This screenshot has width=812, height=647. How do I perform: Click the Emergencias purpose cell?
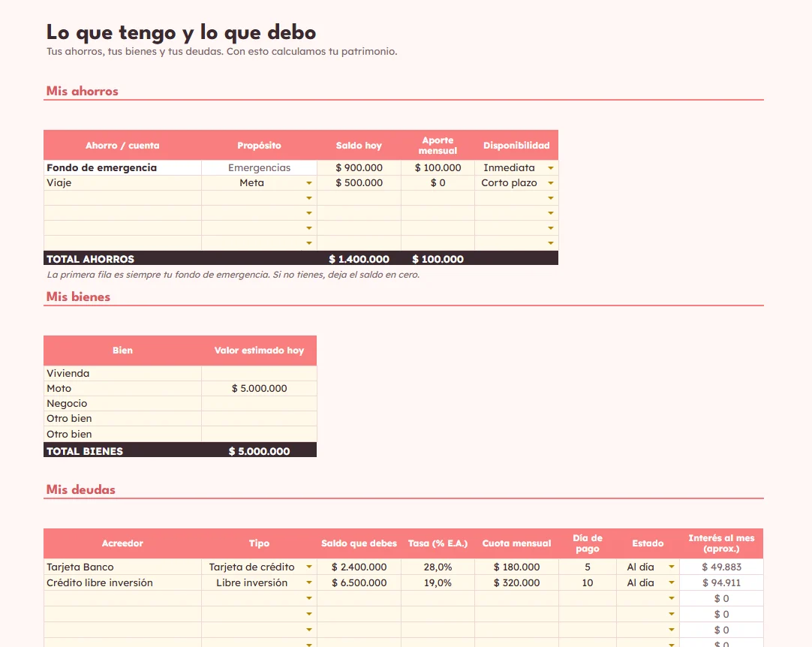pyautogui.click(x=260, y=168)
